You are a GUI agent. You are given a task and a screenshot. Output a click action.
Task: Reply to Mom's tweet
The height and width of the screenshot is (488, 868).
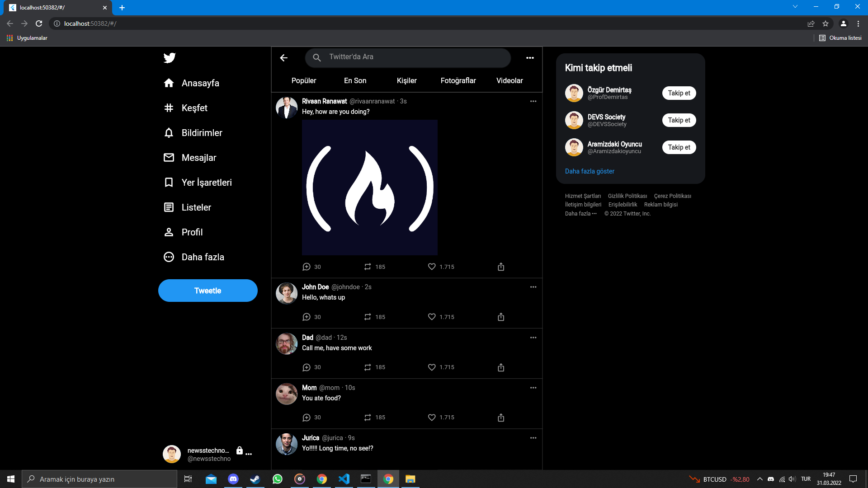tap(307, 418)
